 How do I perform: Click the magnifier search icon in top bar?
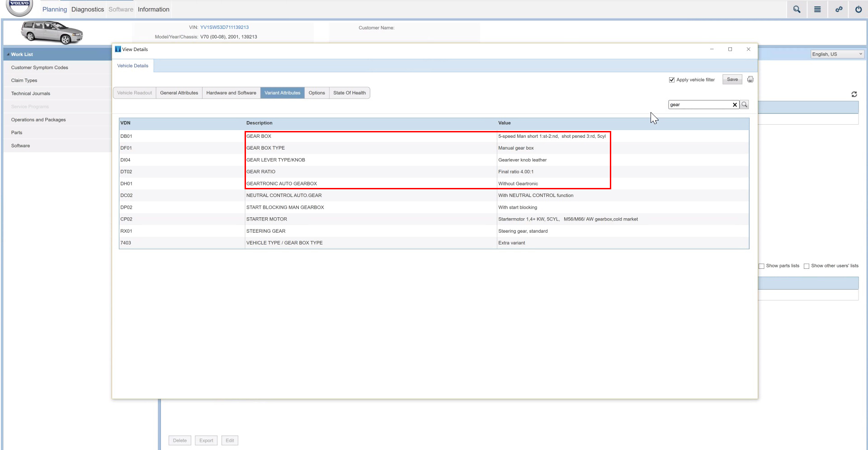(x=797, y=9)
